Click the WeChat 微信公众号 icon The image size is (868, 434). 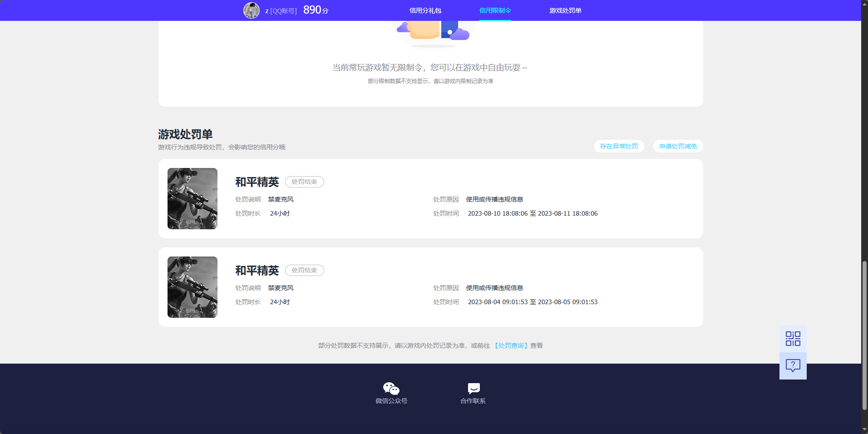pos(391,389)
